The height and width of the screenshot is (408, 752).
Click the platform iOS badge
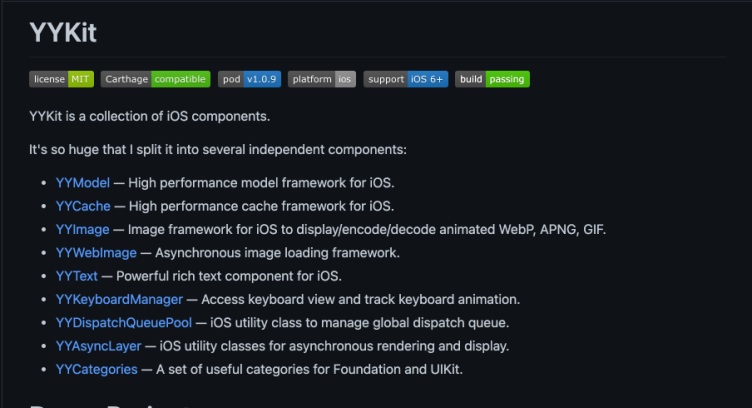point(321,79)
